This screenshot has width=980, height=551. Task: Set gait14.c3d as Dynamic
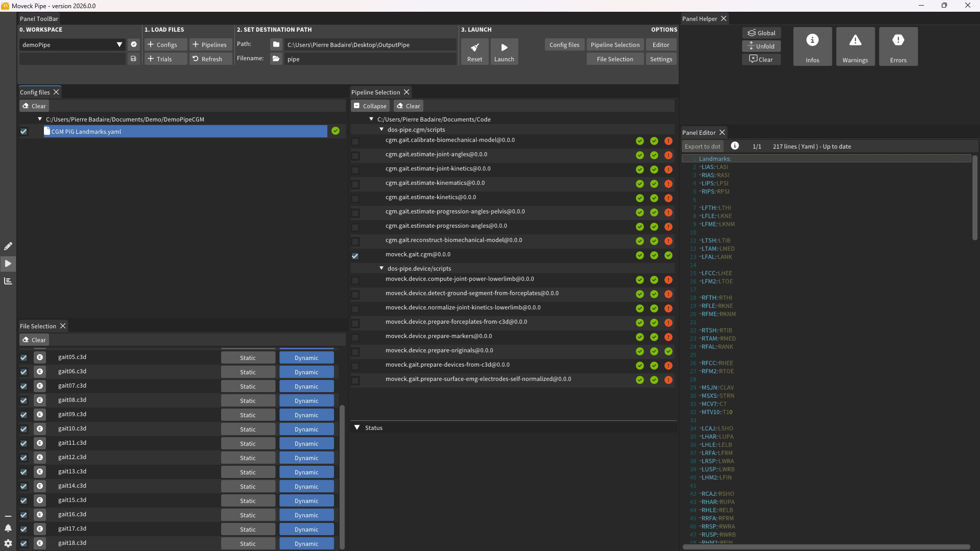tap(306, 486)
